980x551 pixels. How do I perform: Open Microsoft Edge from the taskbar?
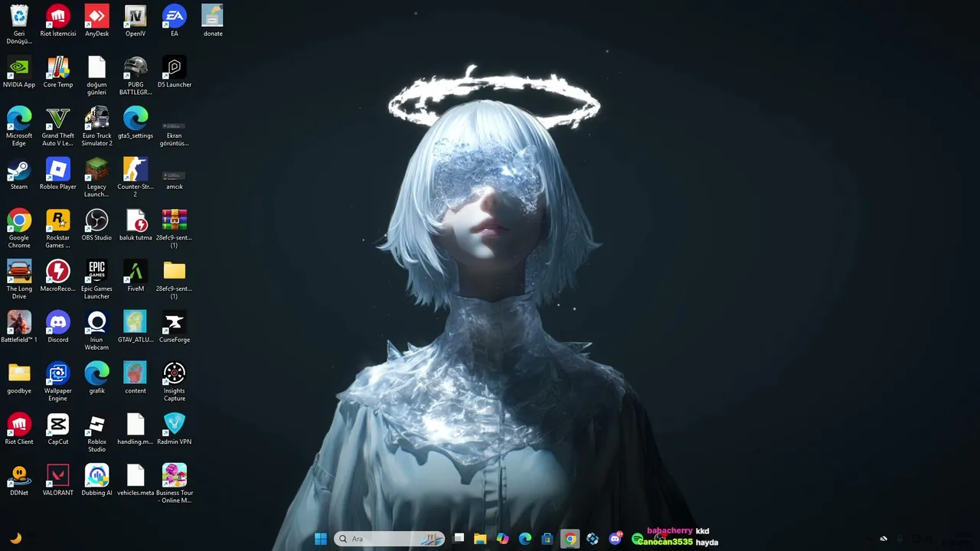coord(525,539)
